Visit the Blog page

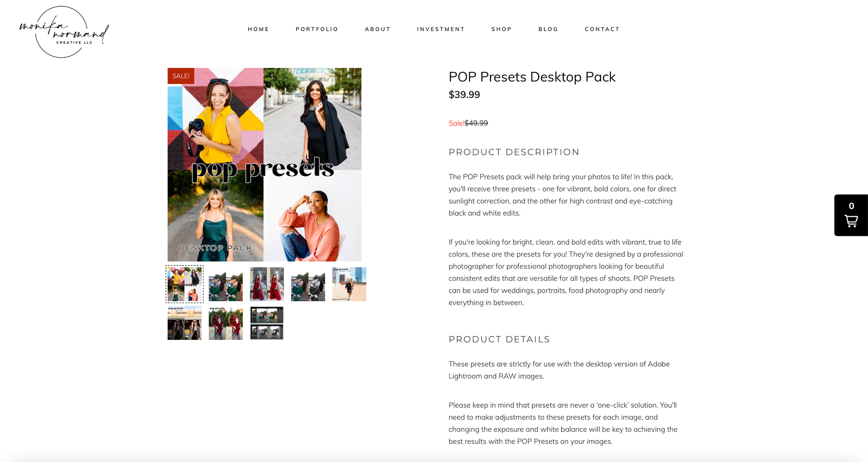point(548,29)
